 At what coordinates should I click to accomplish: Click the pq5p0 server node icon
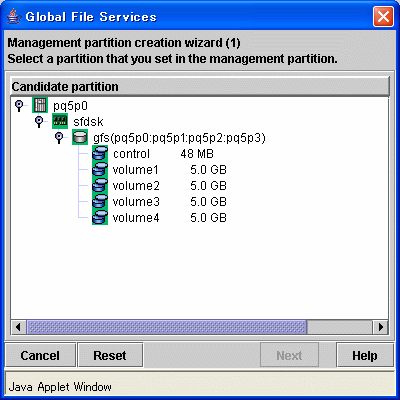point(40,105)
